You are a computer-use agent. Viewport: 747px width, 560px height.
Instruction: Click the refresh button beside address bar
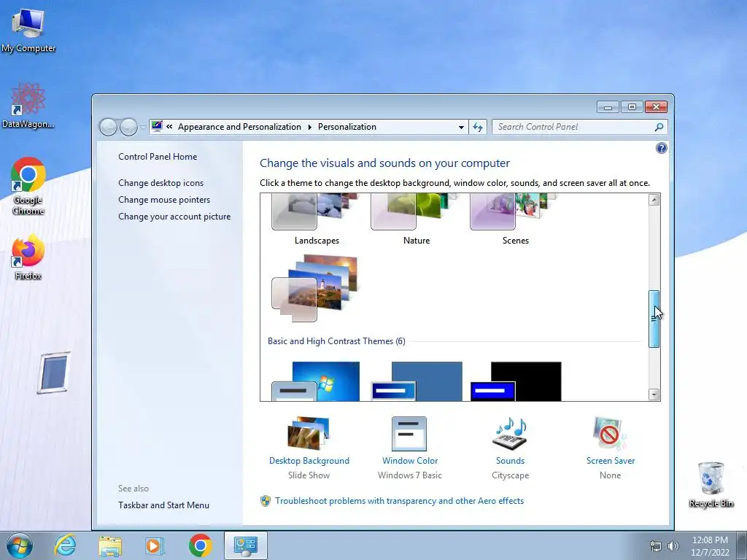(478, 127)
